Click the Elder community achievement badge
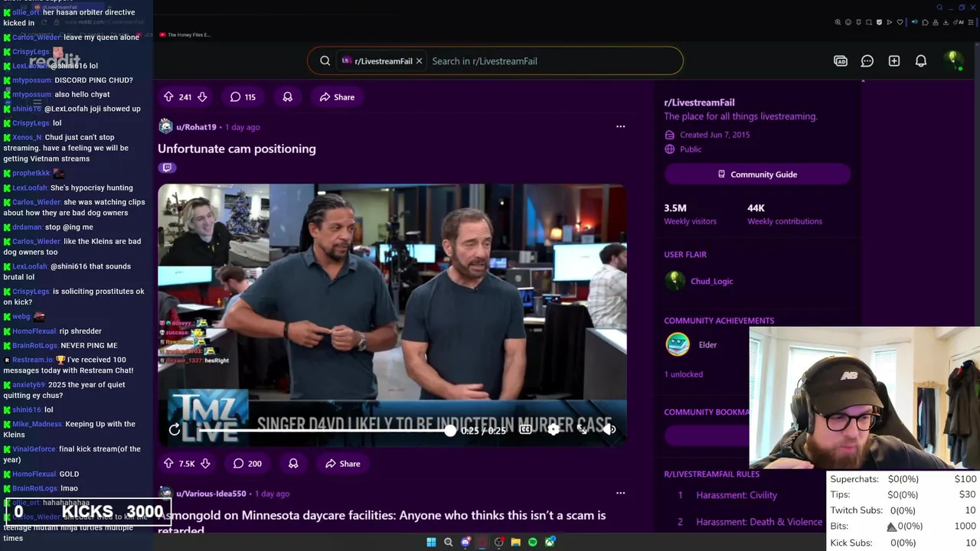 pyautogui.click(x=678, y=344)
